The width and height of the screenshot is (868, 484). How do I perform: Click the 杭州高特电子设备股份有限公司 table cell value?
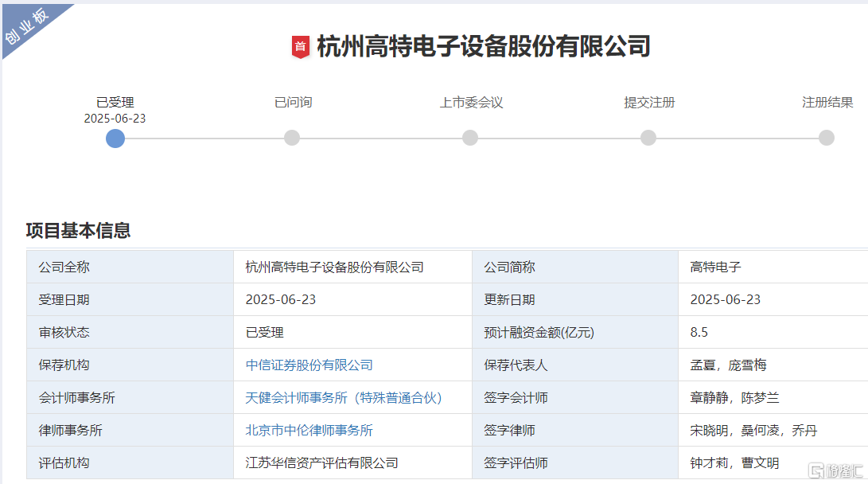click(352, 267)
